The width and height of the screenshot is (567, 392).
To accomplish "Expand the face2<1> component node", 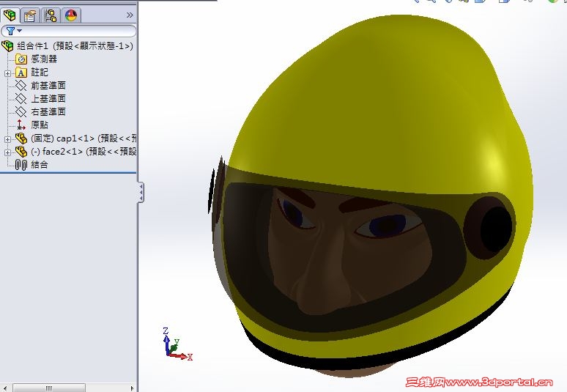I will [x=7, y=152].
